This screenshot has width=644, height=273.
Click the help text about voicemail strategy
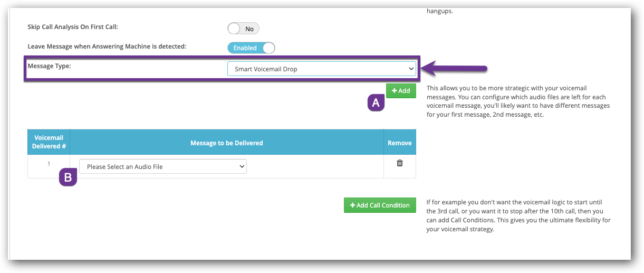pyautogui.click(x=518, y=101)
